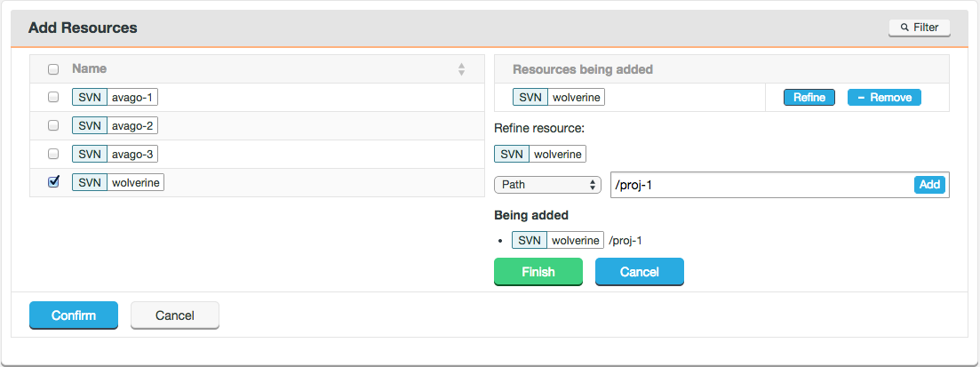Image resolution: width=980 pixels, height=367 pixels.
Task: Check the avago-1 checkbox
Action: (x=53, y=97)
